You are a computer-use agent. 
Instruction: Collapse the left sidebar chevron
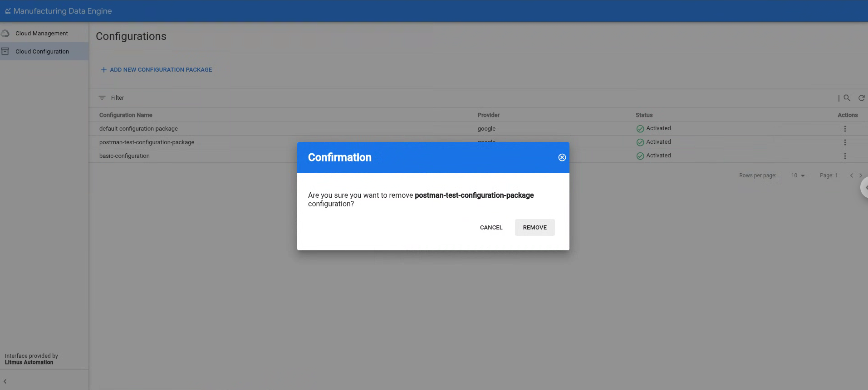coord(5,381)
